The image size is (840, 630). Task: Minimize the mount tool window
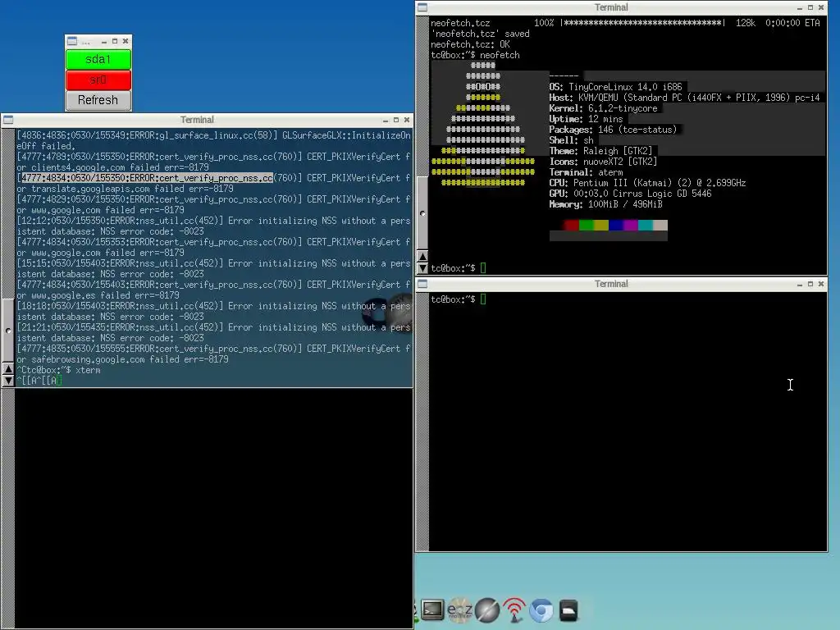(104, 41)
